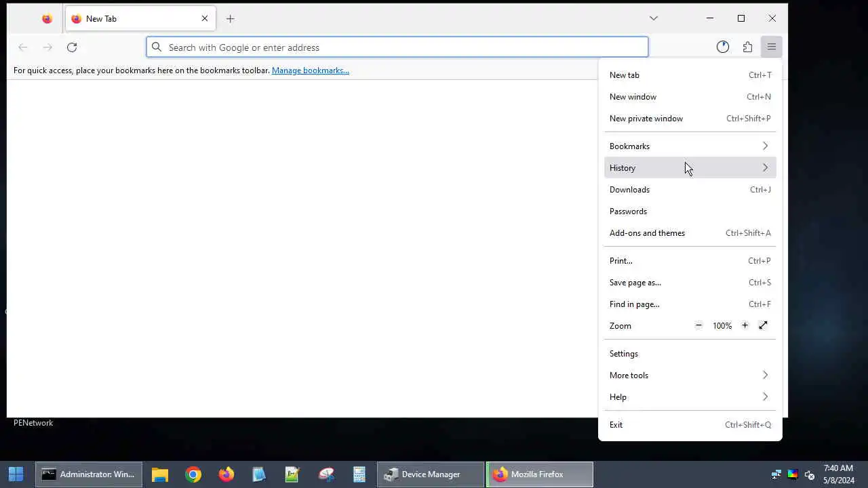
Task: Open the Windows Start button
Action: [x=16, y=474]
